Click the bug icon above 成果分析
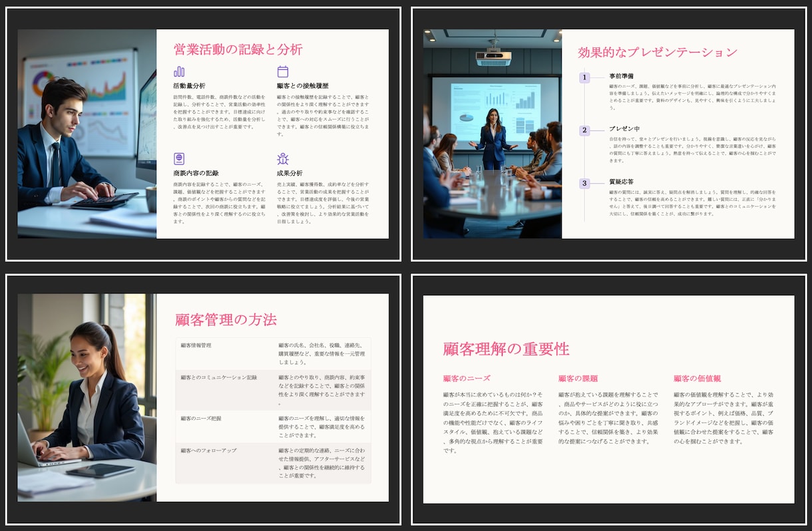 283,158
